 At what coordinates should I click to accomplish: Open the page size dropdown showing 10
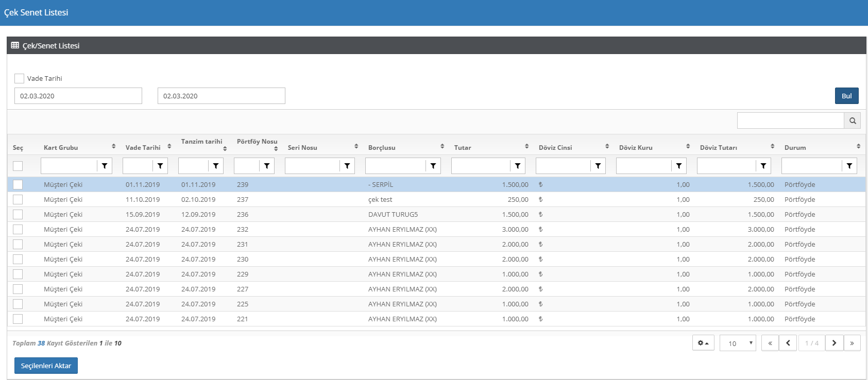coord(738,343)
